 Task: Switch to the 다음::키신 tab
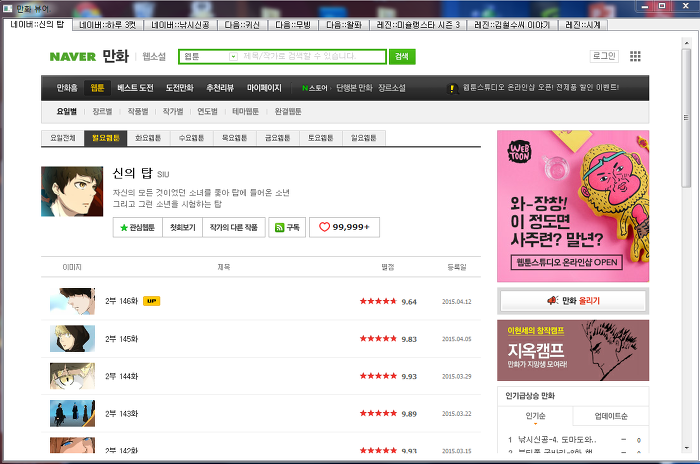pyautogui.click(x=242, y=25)
